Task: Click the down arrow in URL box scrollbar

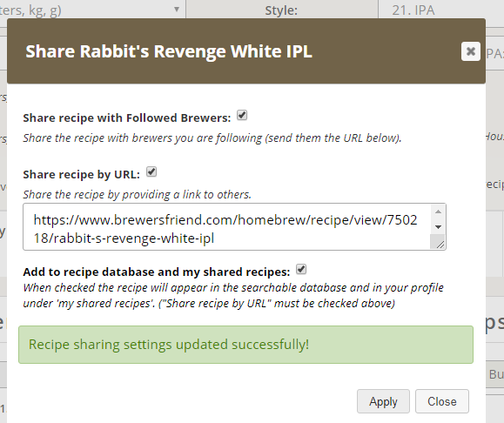Action: click(x=438, y=226)
